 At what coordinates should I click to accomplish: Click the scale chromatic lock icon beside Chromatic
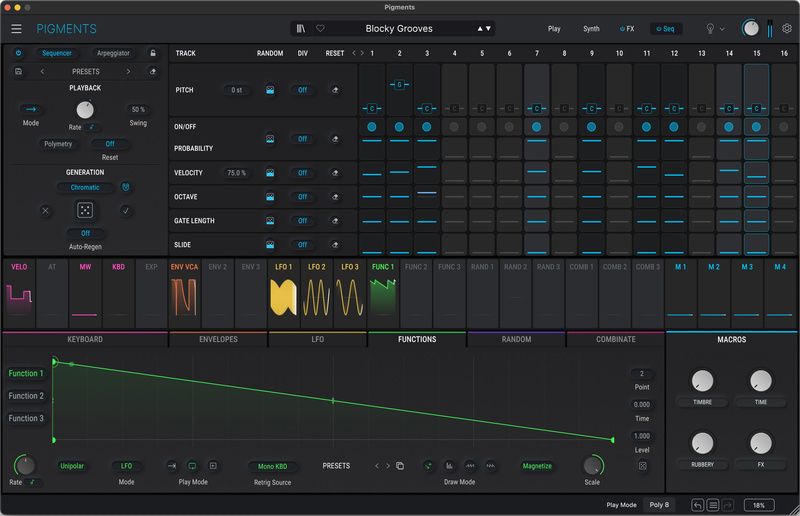[126, 187]
